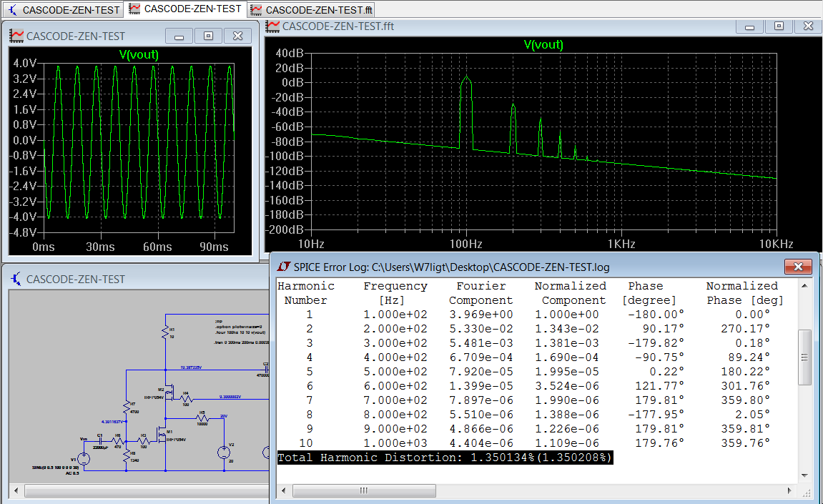Select resistor R1 at top of schematic

click(x=165, y=332)
